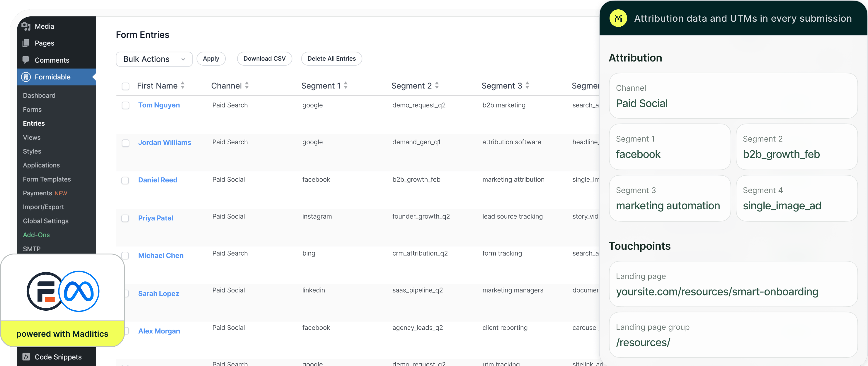Click 'client reporting' in Alex Morgan's row
Screen dimensions: 868x366
(505, 327)
